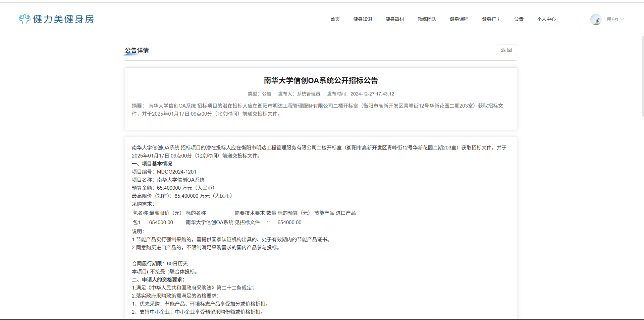This screenshot has height=320, width=644.
Task: Click 合同履行期限：60日历天 line
Action: pyautogui.click(x=160, y=263)
